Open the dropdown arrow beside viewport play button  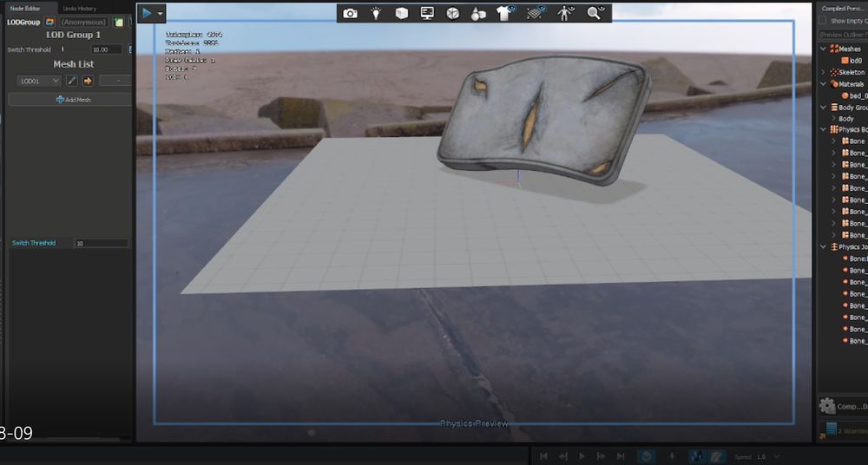(x=160, y=14)
